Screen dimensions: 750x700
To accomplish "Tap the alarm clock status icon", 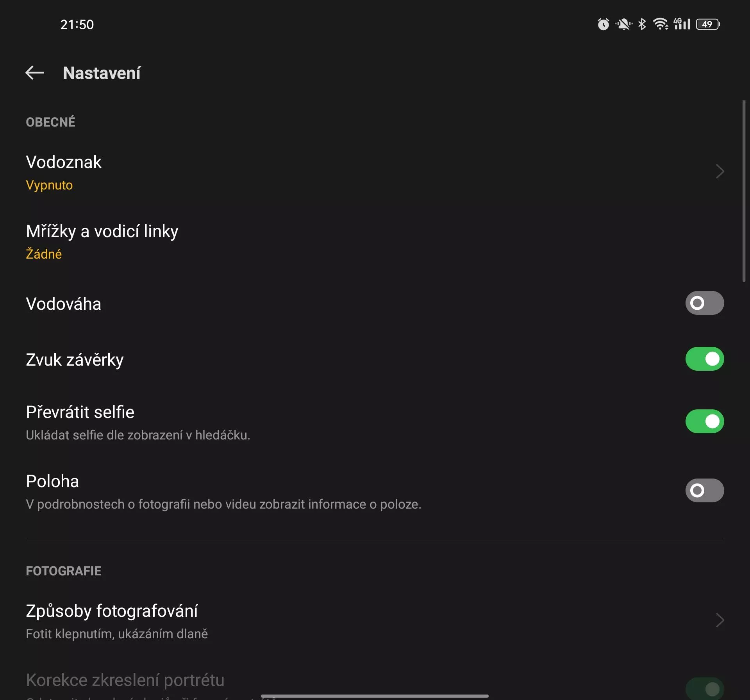I will point(603,24).
